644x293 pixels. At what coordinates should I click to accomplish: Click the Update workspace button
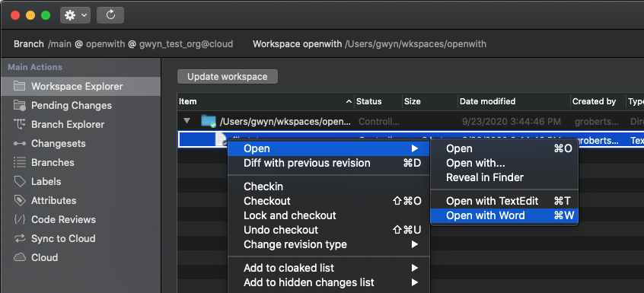(228, 77)
